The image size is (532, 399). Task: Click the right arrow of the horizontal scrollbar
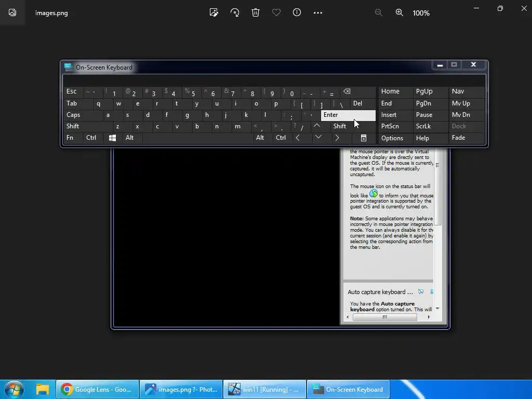coord(429,317)
